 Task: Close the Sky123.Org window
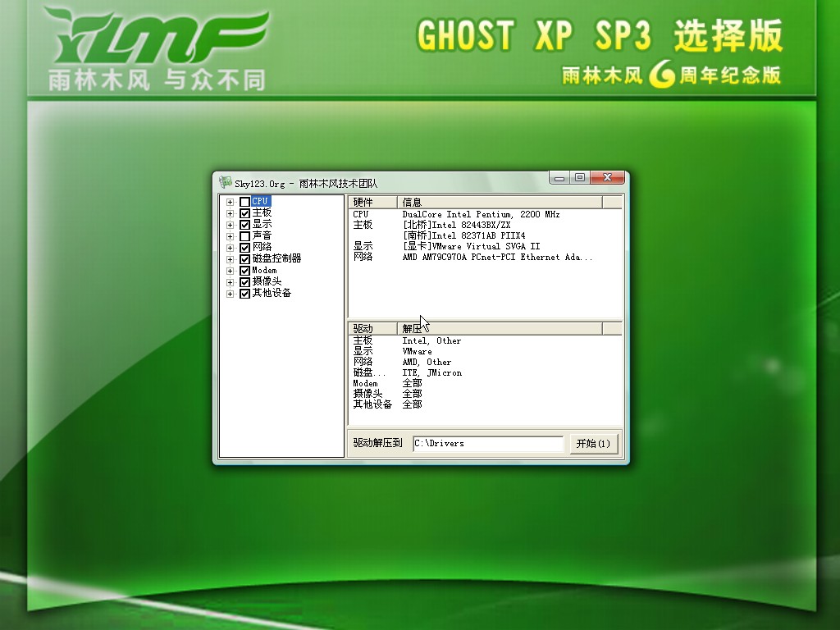tap(608, 178)
